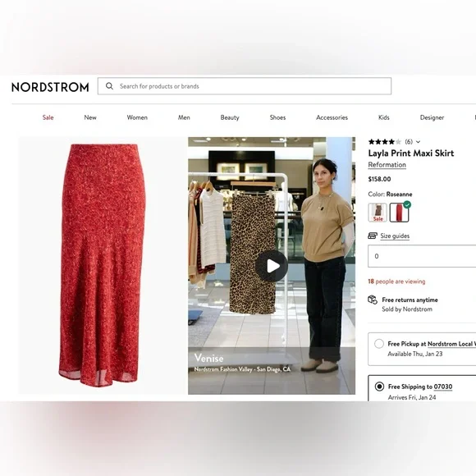Open the Sale menu

pos(48,117)
